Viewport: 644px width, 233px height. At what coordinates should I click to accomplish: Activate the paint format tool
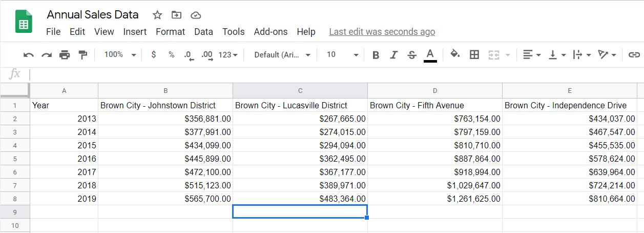coord(82,55)
